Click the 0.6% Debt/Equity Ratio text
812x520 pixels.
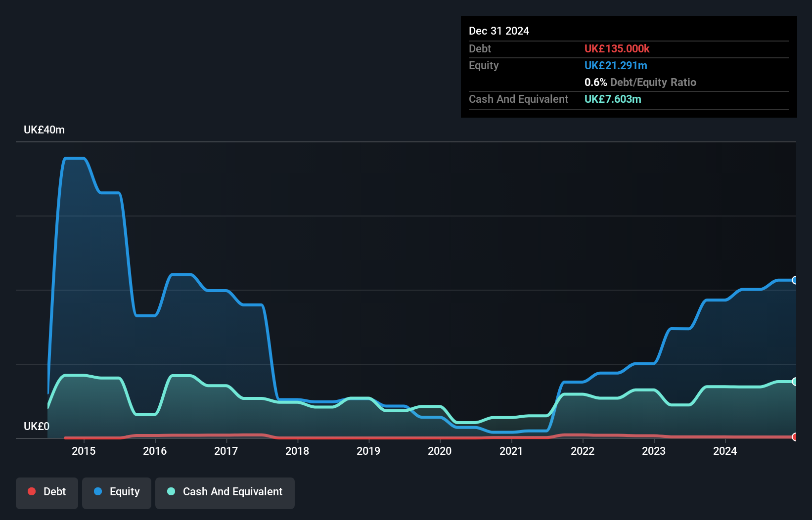pos(640,82)
